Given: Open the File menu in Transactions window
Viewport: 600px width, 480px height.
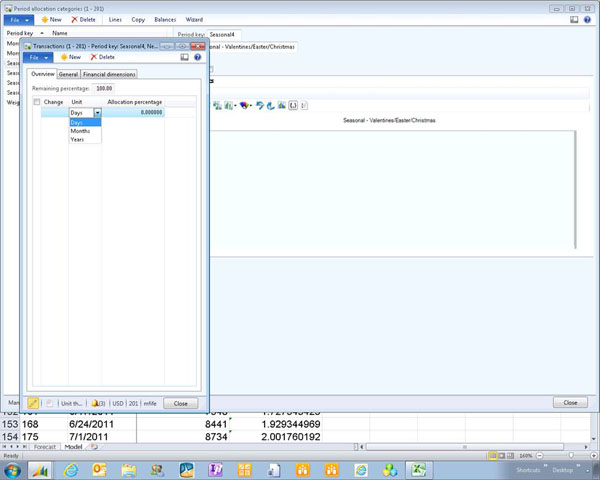Looking at the screenshot, I should [x=38, y=57].
